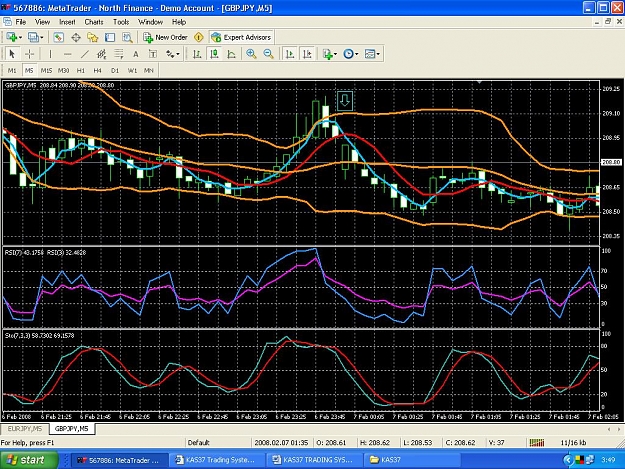Click the 'Default' profile status text

(199, 442)
